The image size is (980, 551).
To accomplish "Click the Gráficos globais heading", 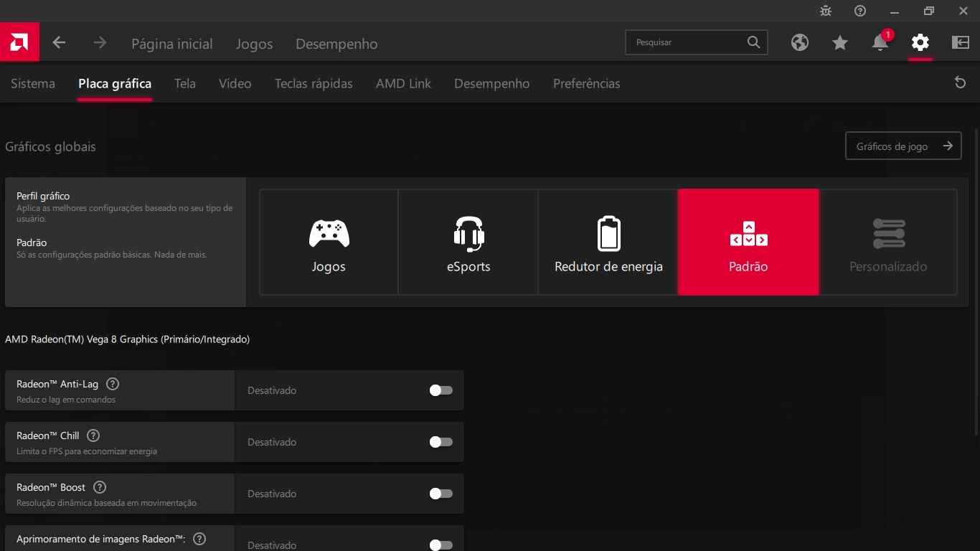I will point(50,146).
